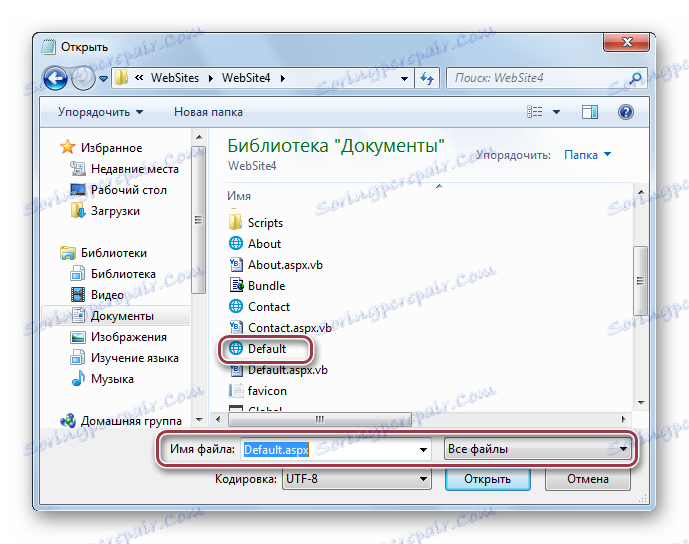Select the Contact.aspx.vb file

(x=290, y=328)
